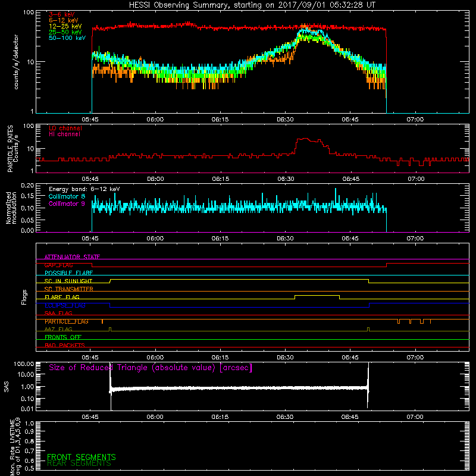The image size is (476, 476).
Task: Click the Collimator 9 legend label
Action: 67,203
